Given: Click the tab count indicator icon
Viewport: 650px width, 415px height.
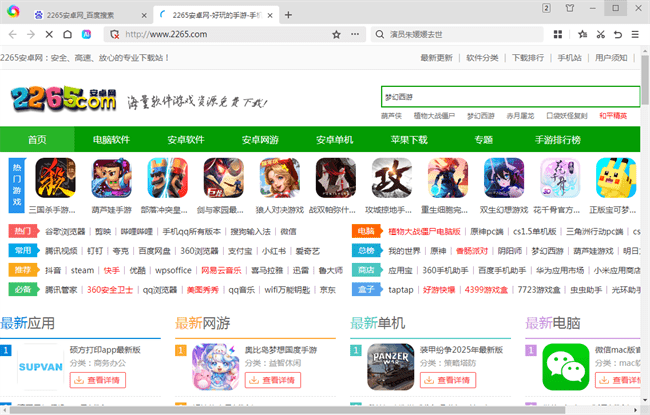Looking at the screenshot, I should point(546,8).
